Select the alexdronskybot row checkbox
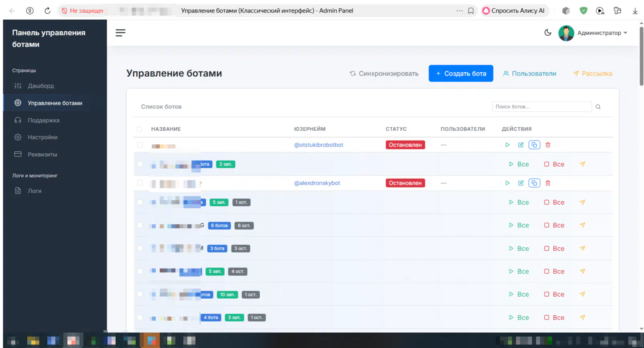 point(140,183)
